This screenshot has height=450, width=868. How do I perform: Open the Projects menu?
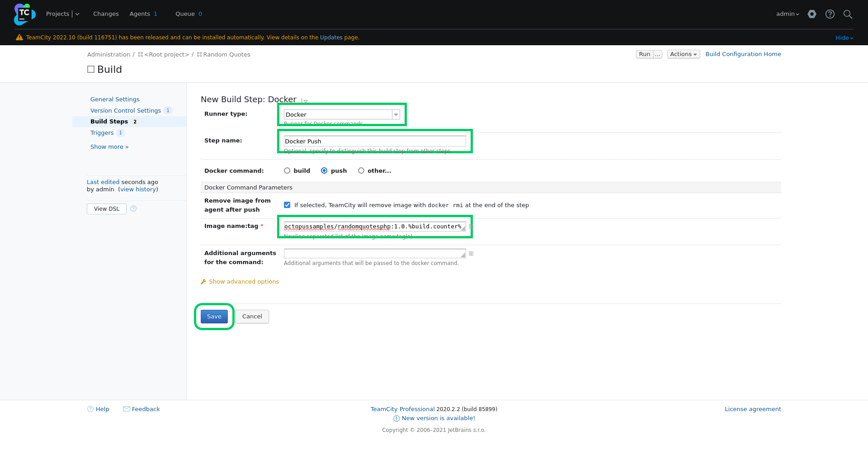pos(57,14)
